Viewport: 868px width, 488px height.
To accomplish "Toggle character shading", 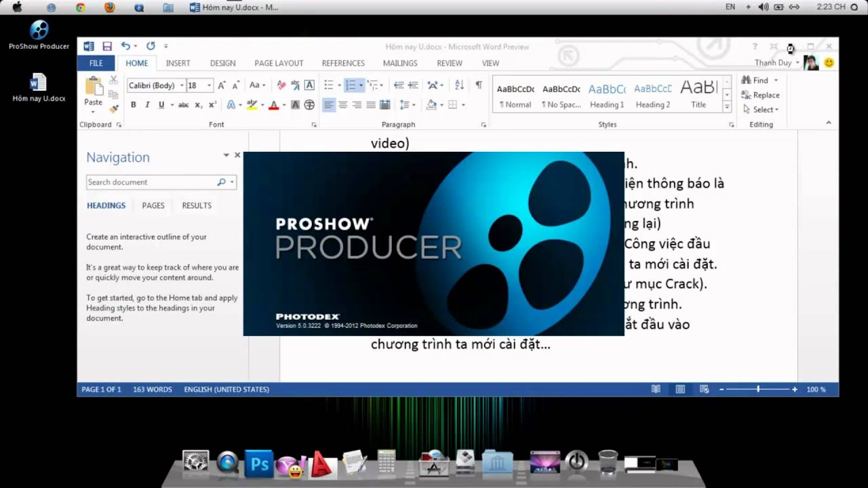I will (x=295, y=105).
